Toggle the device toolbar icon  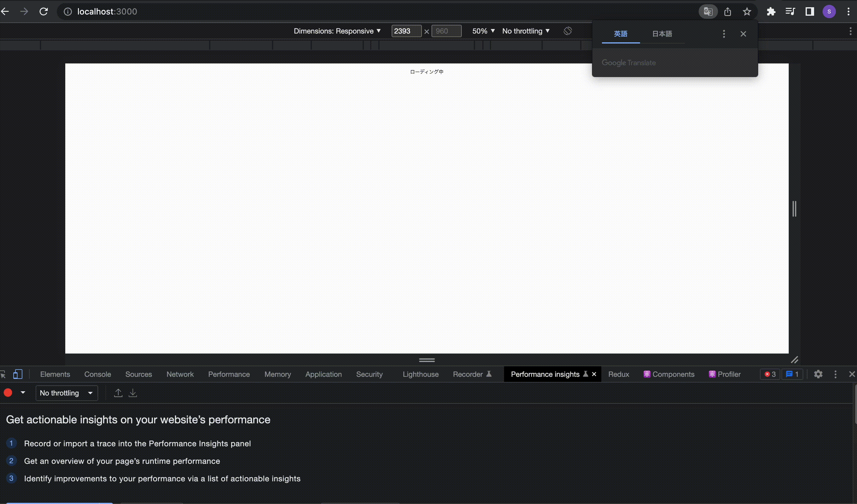[x=18, y=374]
